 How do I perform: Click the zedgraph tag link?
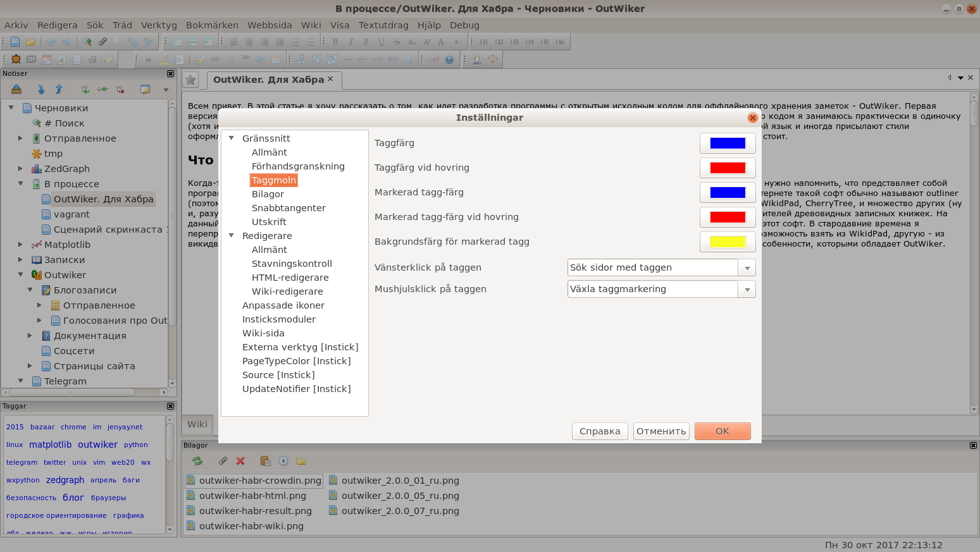click(65, 480)
